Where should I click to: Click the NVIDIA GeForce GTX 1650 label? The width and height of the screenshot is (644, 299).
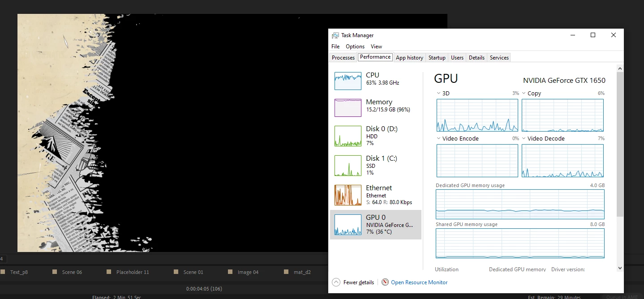pos(564,81)
